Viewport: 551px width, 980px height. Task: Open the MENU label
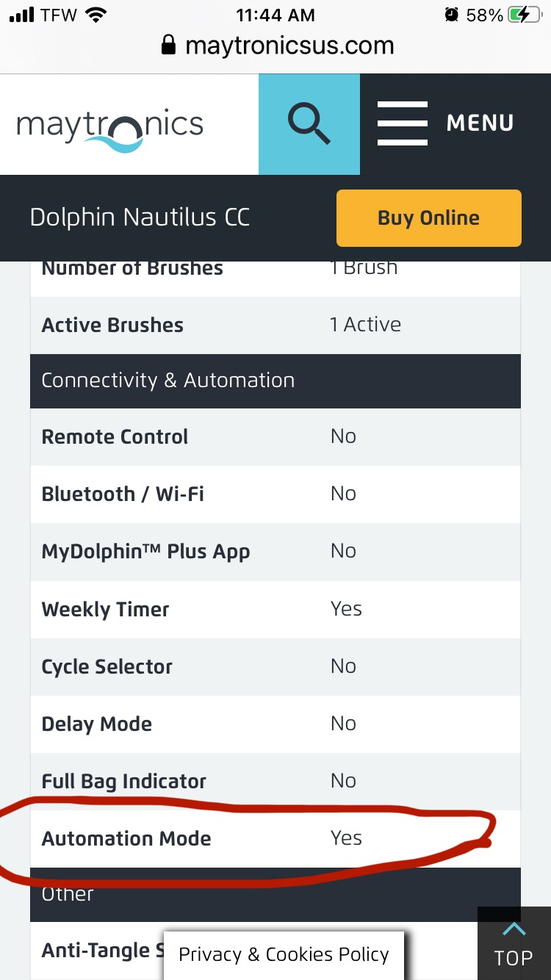(x=480, y=123)
